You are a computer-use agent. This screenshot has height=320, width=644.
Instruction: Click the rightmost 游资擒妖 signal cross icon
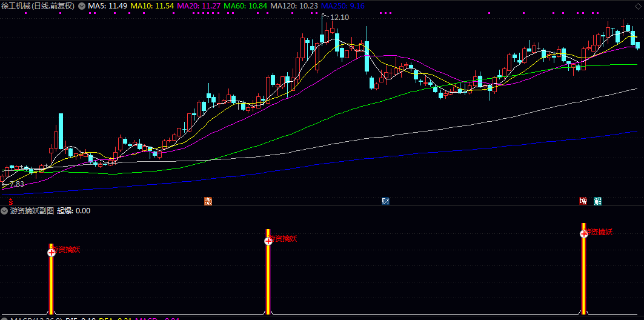(583, 233)
